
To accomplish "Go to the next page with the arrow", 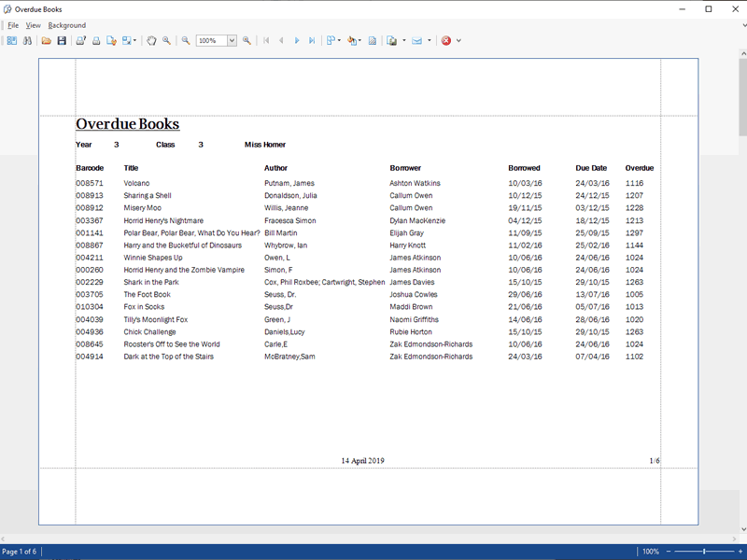I will (297, 41).
